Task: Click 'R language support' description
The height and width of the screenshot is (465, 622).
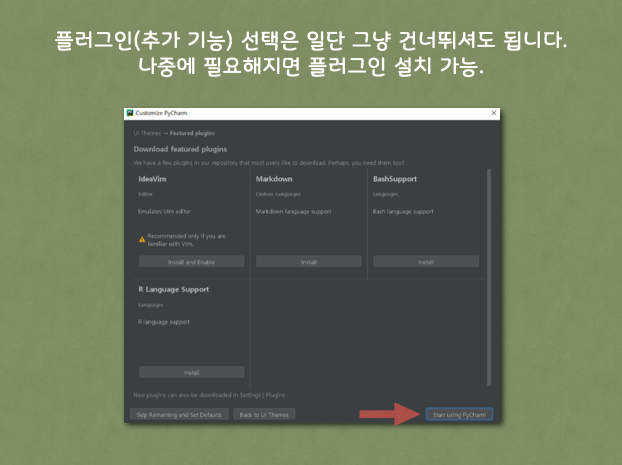Action: 164,322
